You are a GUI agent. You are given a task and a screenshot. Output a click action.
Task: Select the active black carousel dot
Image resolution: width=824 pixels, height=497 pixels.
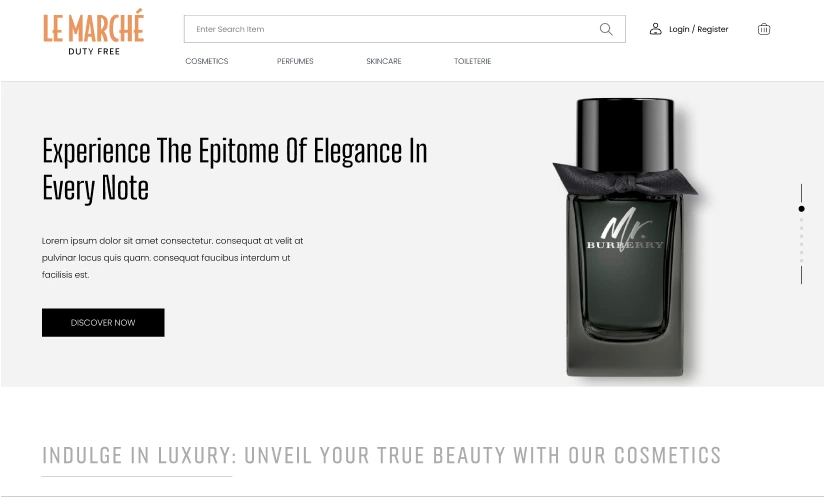(x=801, y=209)
